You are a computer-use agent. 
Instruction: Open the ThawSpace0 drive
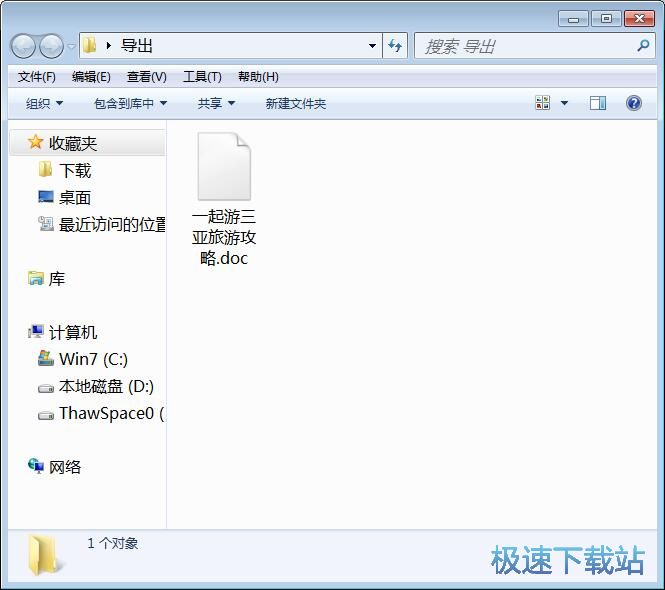[112, 413]
